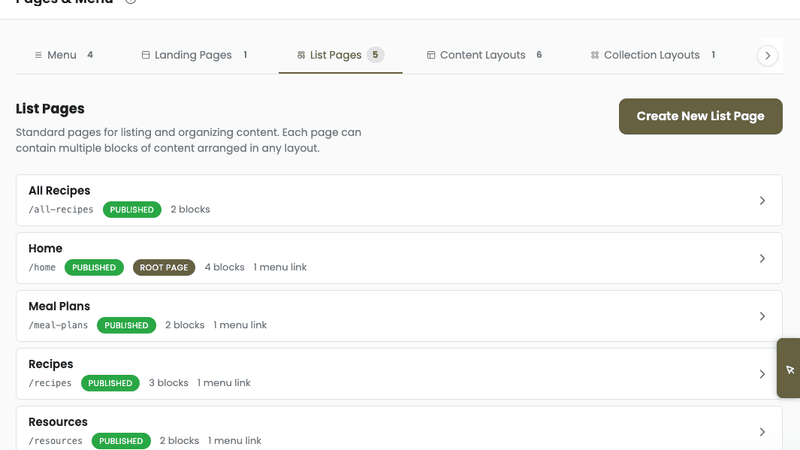The height and width of the screenshot is (450, 800).
Task: Switch to the Collection Layouts tab
Action: [x=653, y=55]
